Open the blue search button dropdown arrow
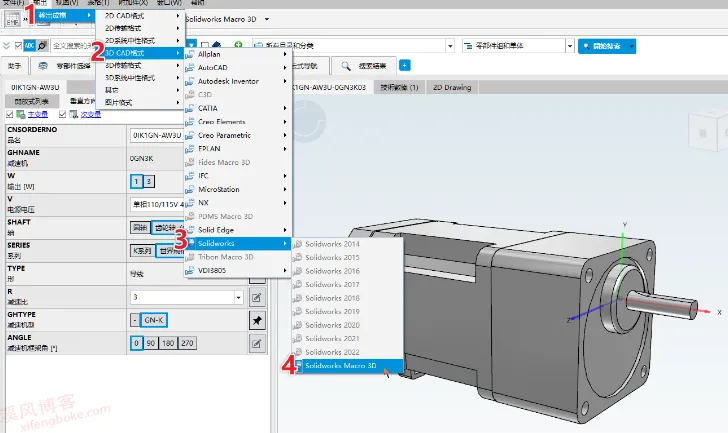The width and height of the screenshot is (728, 433). 631,46
